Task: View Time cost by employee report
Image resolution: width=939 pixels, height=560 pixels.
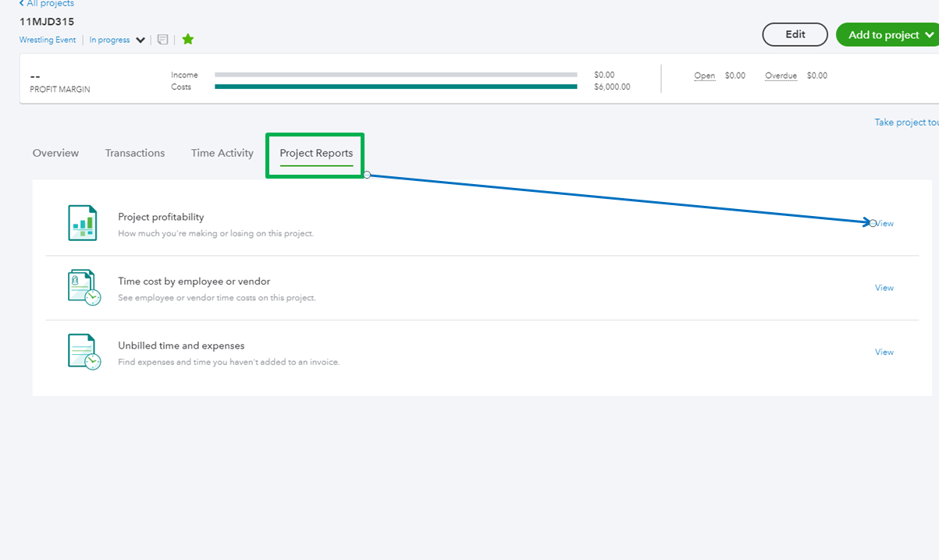Action: tap(884, 288)
